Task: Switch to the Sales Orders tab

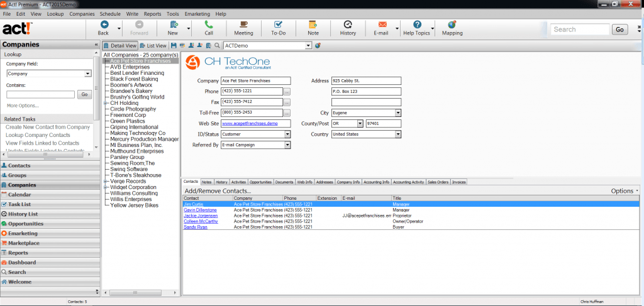Action: (438, 182)
